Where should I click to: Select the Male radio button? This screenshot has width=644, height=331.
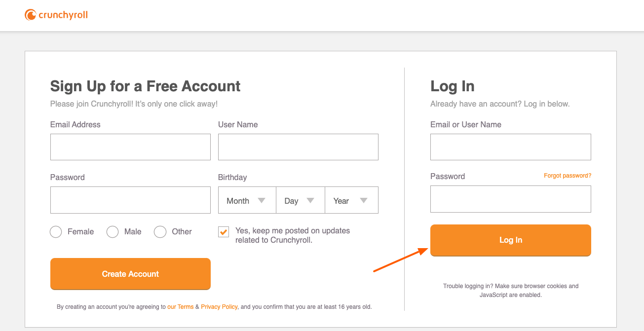(113, 232)
